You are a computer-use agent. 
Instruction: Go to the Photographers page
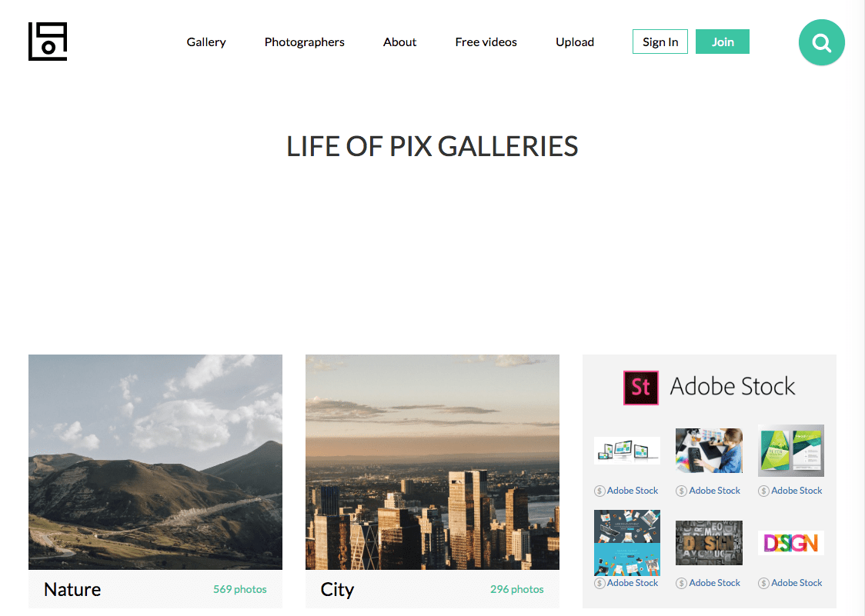[x=305, y=42]
